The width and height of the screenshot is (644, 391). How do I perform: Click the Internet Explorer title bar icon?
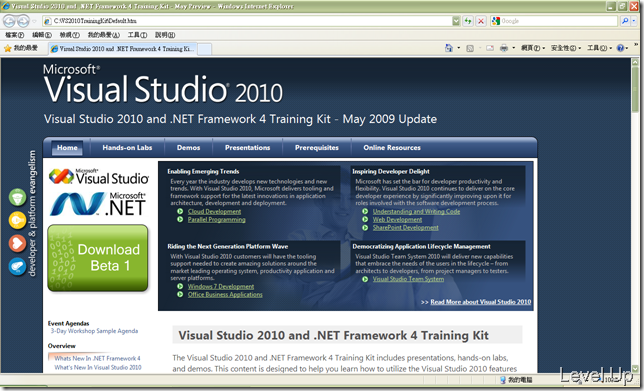coord(6,6)
